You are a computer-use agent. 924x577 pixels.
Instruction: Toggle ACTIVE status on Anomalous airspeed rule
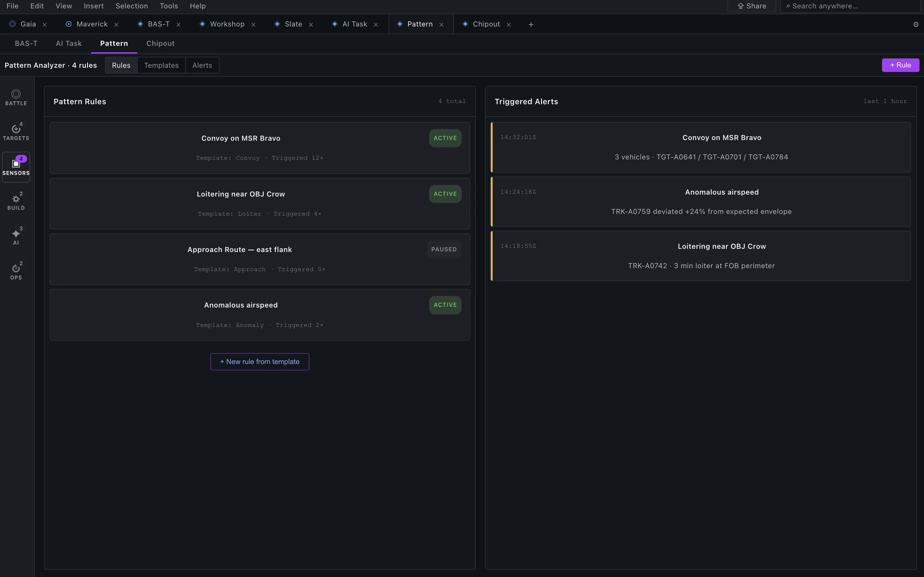pyautogui.click(x=445, y=305)
